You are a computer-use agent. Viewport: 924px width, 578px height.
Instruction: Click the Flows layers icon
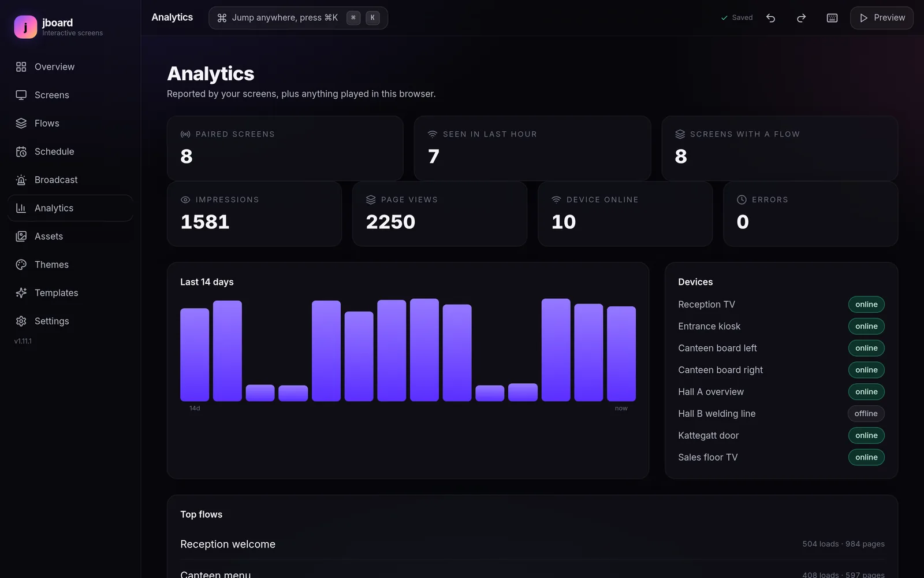pos(21,124)
